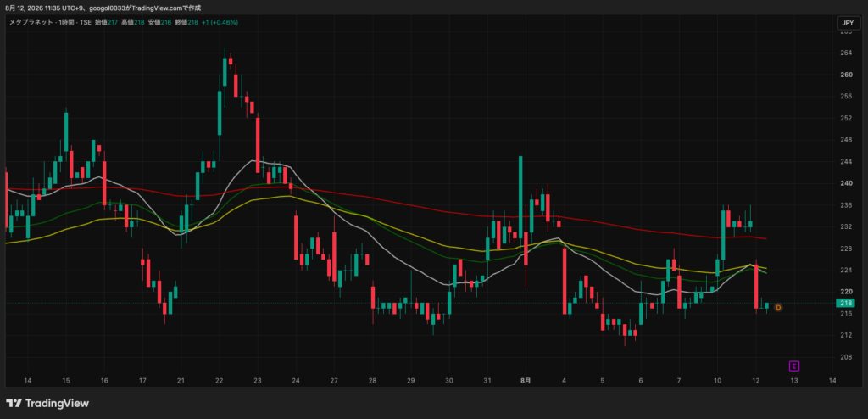Click the 始値217 open value

tap(106, 23)
